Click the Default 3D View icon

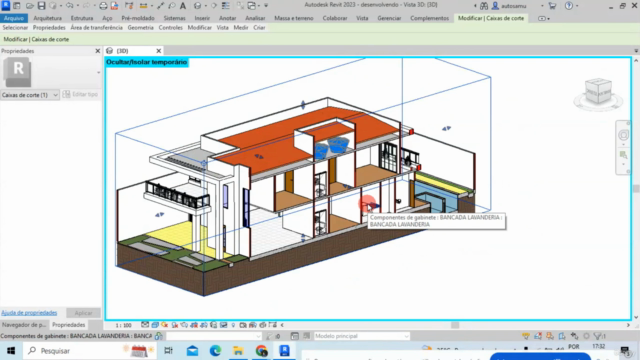198,6
